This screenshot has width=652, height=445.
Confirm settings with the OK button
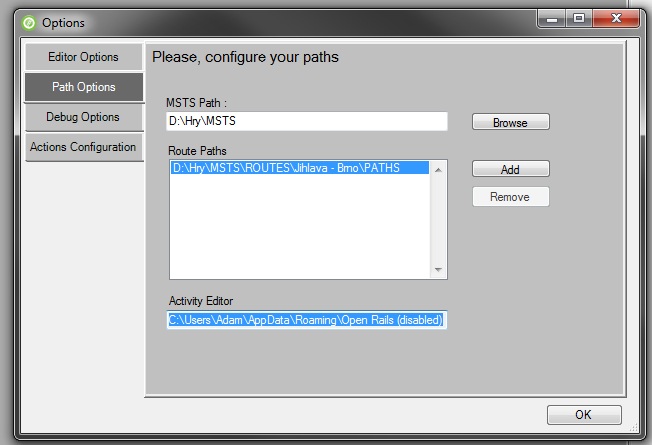coord(583,415)
